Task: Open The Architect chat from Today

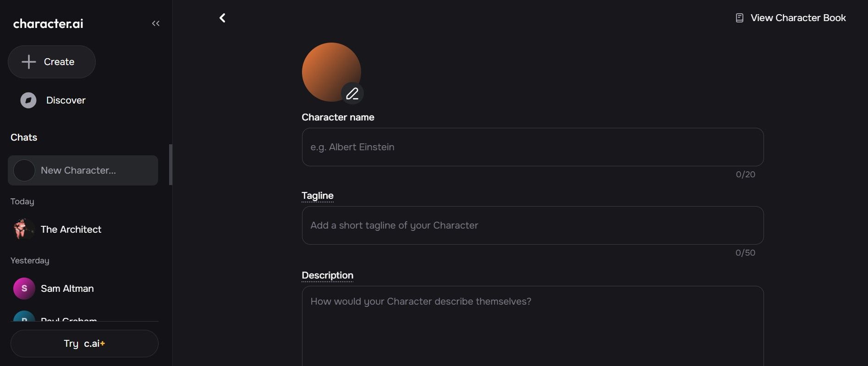Action: (x=71, y=229)
